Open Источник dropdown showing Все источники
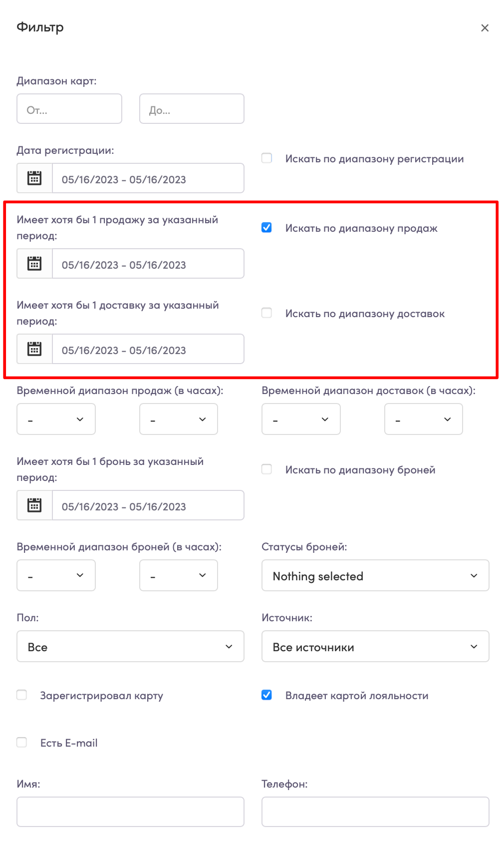This screenshot has width=504, height=843. coord(375,646)
